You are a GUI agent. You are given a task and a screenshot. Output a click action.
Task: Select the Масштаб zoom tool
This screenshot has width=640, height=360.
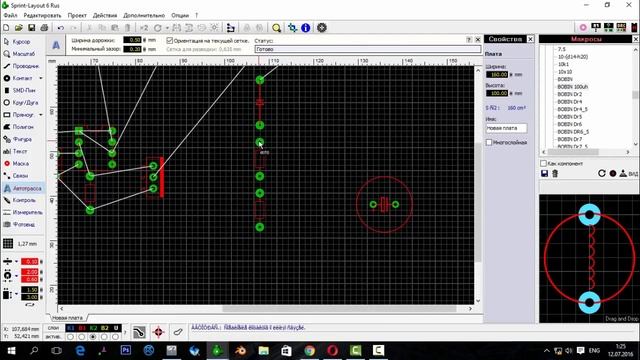(22, 54)
